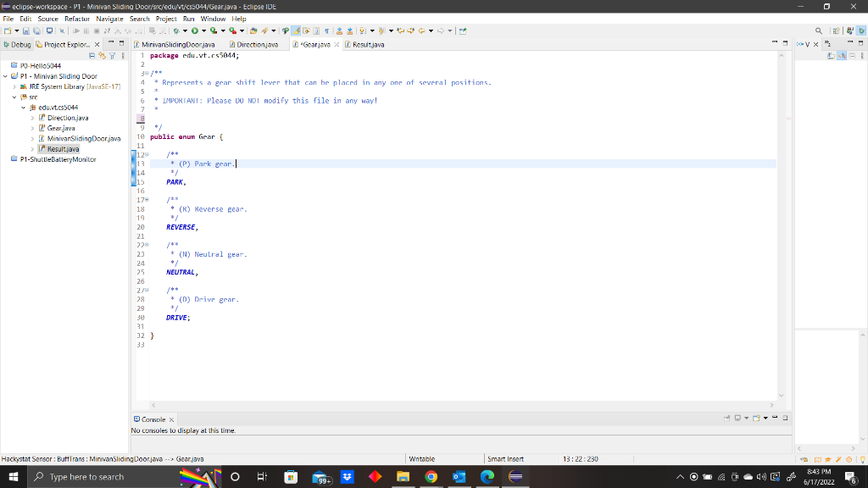Click the Print toolbar icon

49,30
